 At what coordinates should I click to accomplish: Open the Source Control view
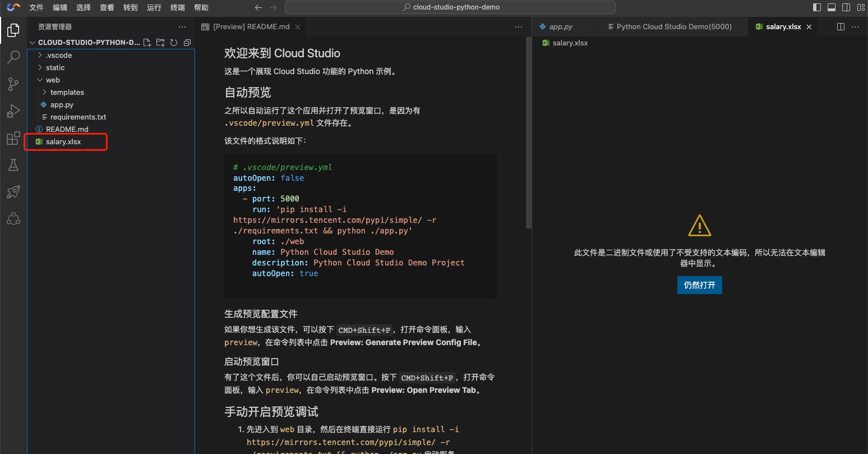(13, 84)
